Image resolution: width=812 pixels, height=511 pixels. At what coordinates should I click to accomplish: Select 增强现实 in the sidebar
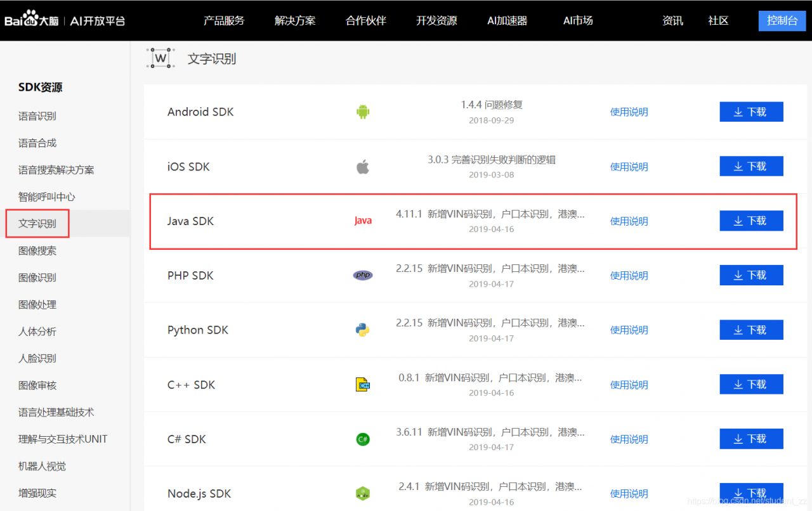coord(37,493)
